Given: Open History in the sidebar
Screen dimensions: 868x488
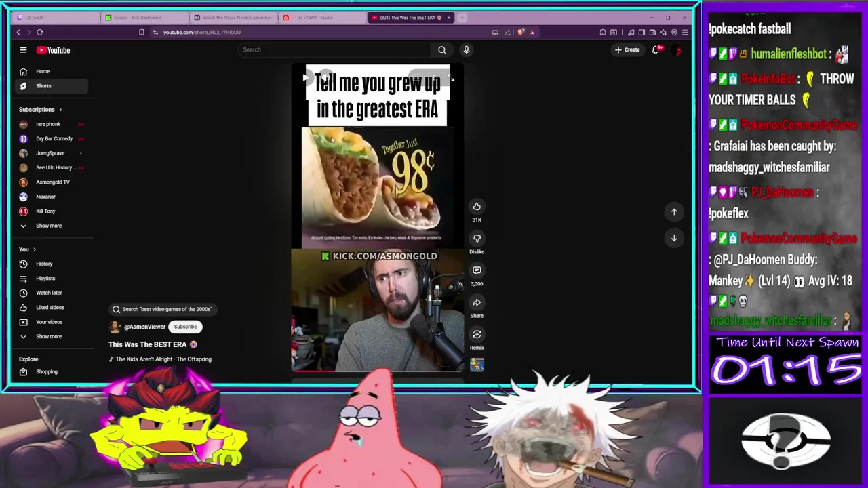Looking at the screenshot, I should click(51, 264).
